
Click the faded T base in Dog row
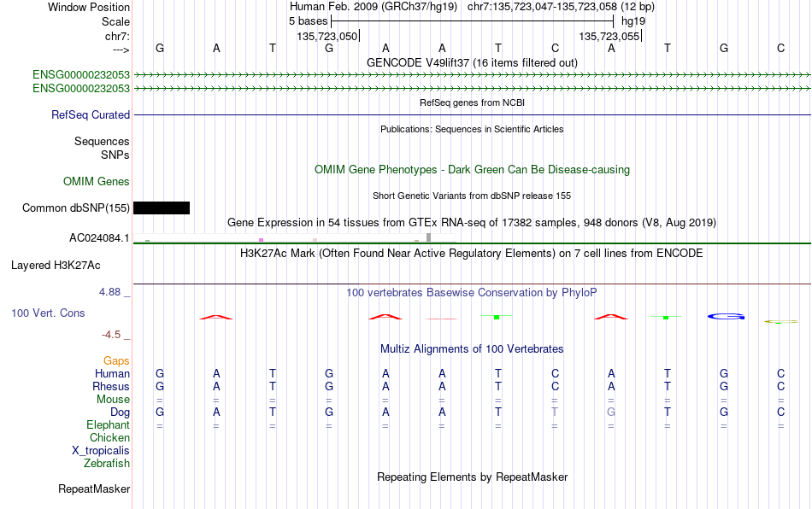click(x=555, y=412)
